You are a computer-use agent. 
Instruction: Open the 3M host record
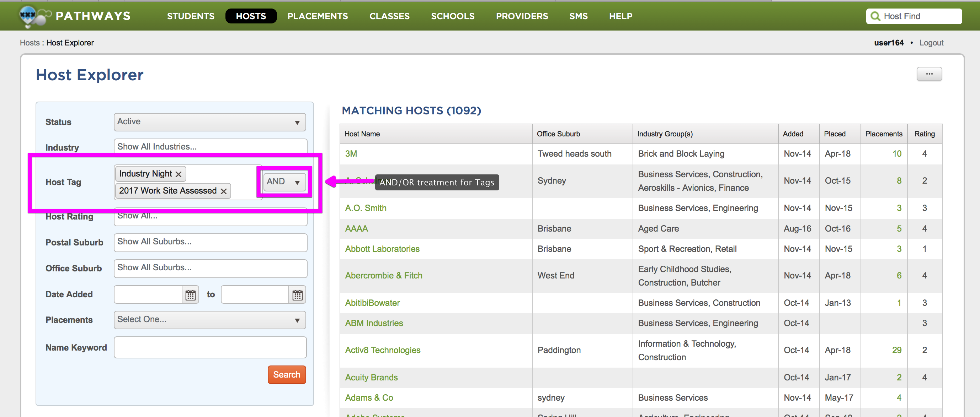coord(351,153)
